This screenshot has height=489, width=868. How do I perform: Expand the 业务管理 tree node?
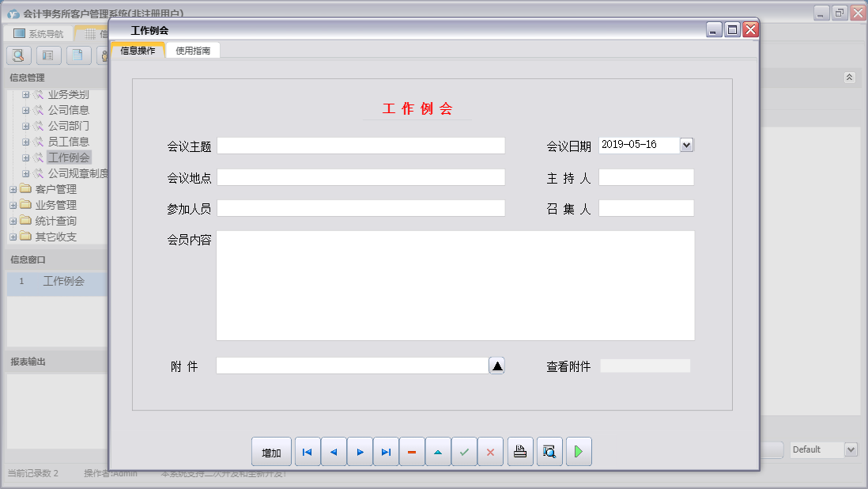coord(12,204)
